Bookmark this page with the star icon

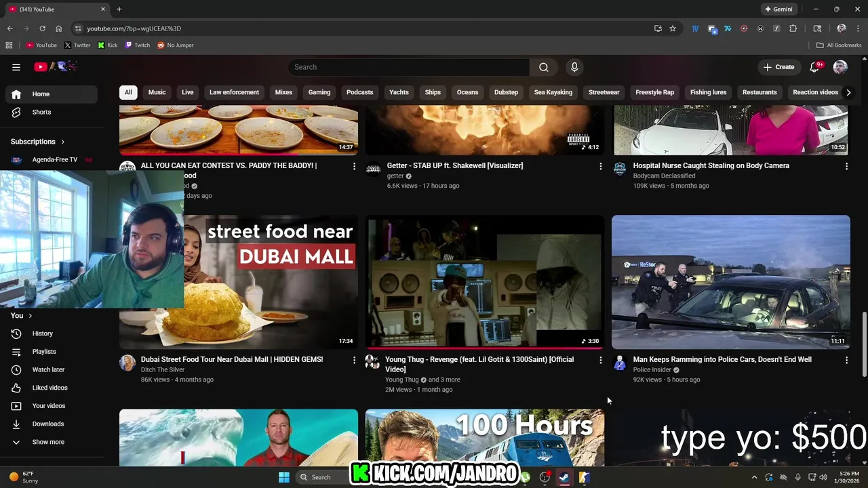[673, 28]
